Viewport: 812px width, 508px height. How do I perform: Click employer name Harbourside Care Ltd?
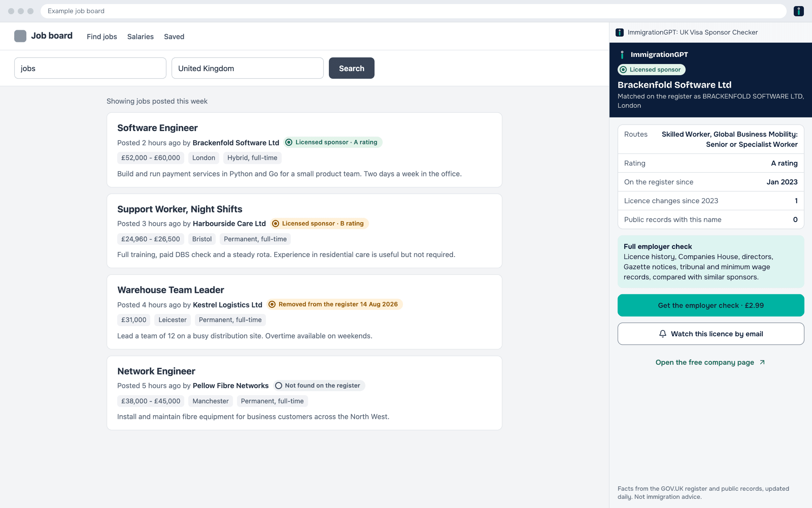click(229, 224)
